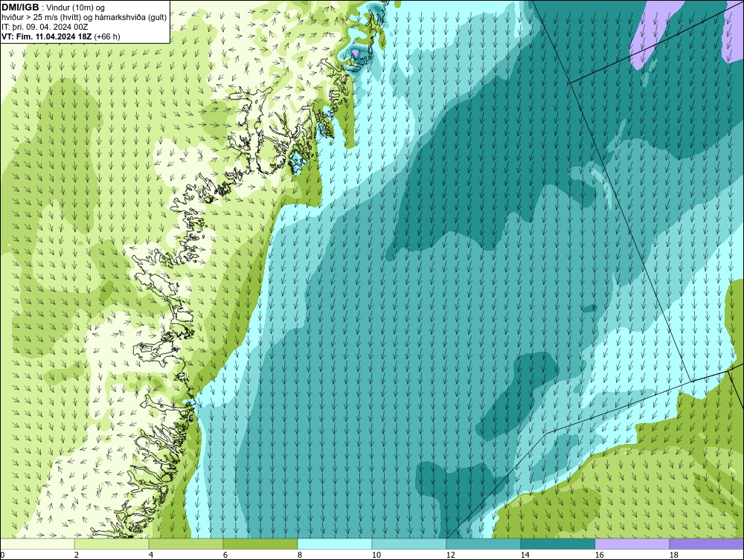Click the 'hviður > 25 m/s (hvítt)' description line
This screenshot has width=744, height=560.
tap(84, 18)
